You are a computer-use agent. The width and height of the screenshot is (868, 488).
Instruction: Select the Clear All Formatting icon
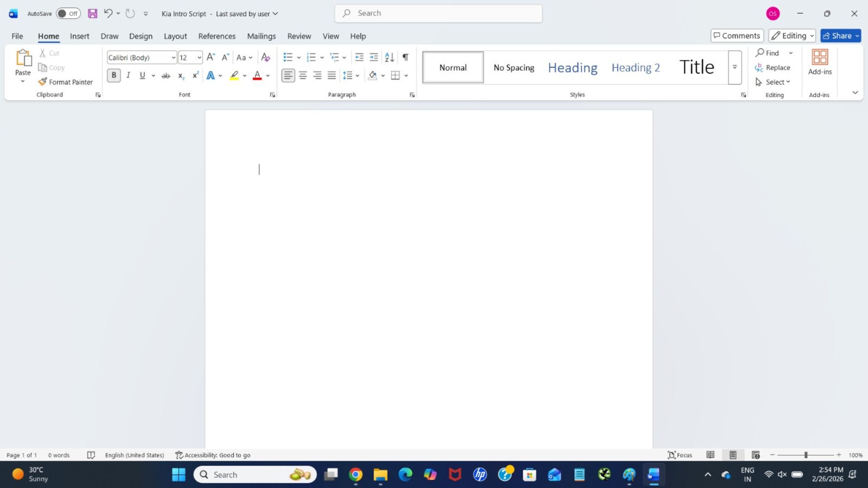[x=265, y=57]
